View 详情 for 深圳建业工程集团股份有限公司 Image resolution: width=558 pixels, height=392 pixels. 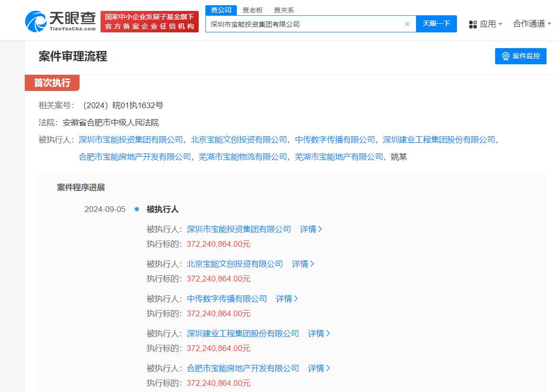[319, 334]
